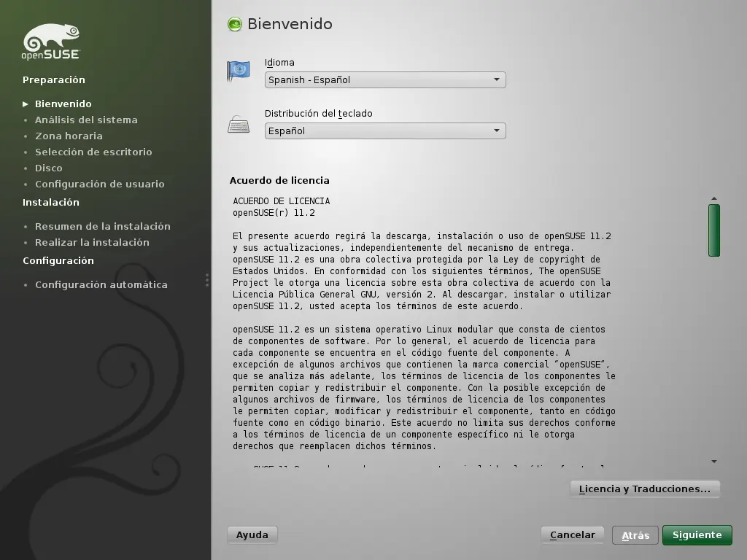Select Configuración de usuario step
747x560 pixels.
pos(99,184)
